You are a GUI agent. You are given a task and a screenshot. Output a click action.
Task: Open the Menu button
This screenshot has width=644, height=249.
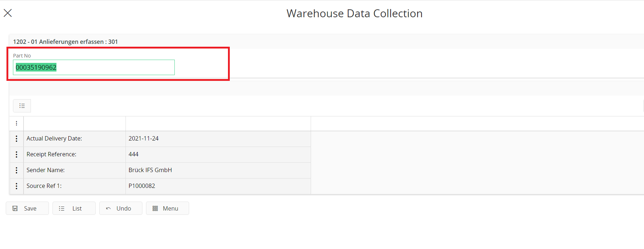pyautogui.click(x=168, y=208)
